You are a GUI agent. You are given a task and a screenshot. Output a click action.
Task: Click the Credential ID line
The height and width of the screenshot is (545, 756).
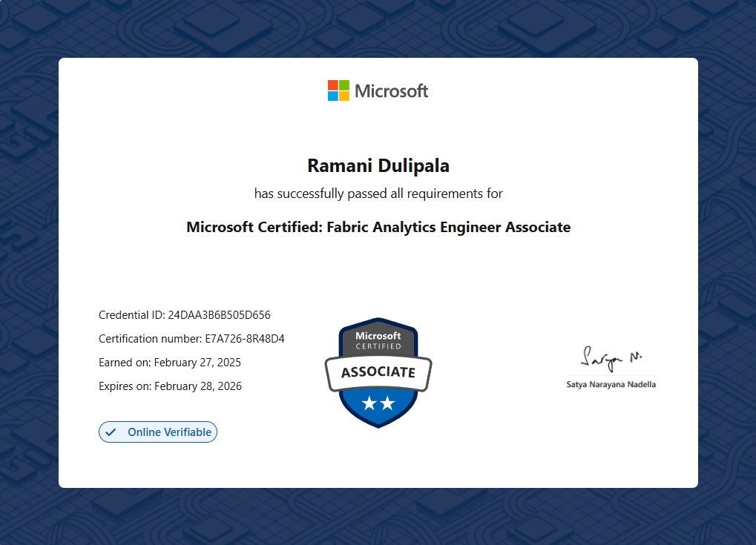point(185,315)
